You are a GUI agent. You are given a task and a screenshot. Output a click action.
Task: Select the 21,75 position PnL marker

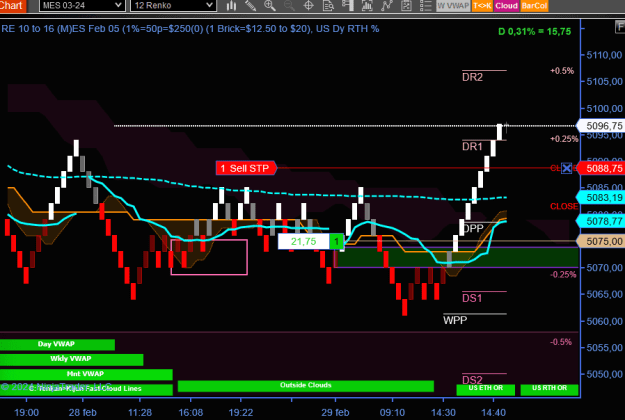[304, 241]
